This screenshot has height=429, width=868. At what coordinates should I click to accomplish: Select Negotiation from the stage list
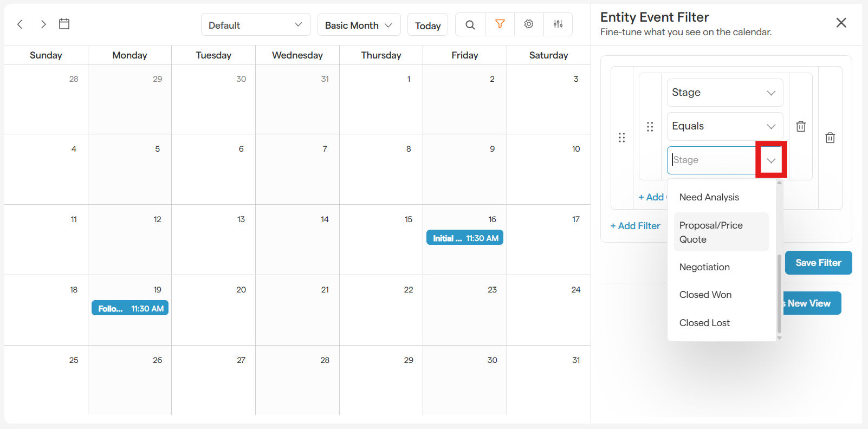click(x=704, y=267)
